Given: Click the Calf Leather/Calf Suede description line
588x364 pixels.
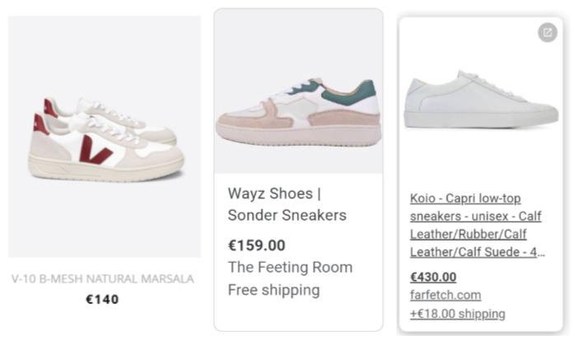Looking at the screenshot, I should 478,252.
